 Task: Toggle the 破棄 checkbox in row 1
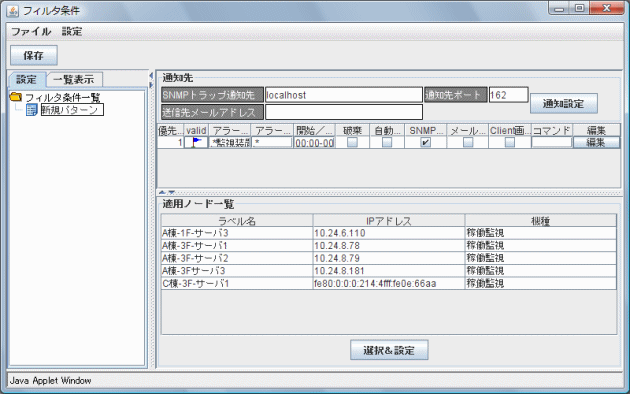(x=352, y=142)
